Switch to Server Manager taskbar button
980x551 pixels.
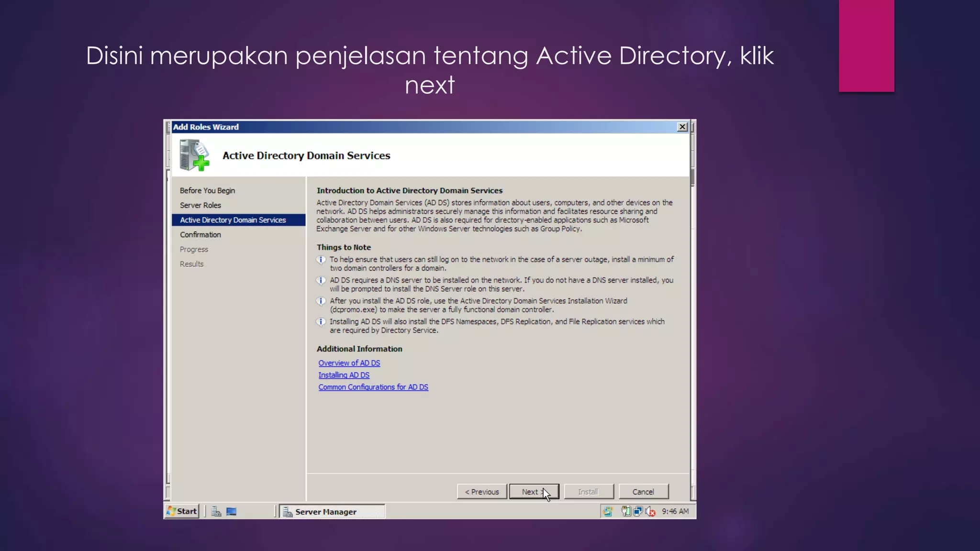point(333,512)
